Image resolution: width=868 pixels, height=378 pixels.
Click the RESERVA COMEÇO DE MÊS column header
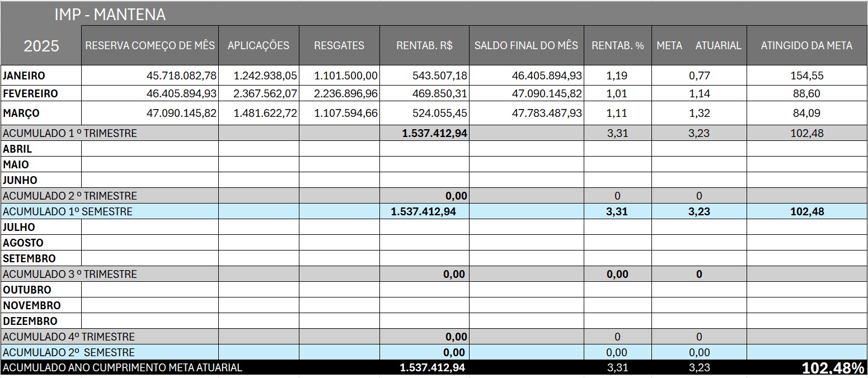[149, 46]
